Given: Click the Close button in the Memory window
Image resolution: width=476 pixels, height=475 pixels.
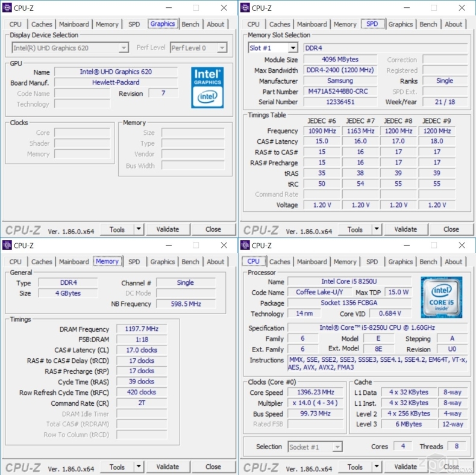Looking at the screenshot, I should (x=213, y=467).
